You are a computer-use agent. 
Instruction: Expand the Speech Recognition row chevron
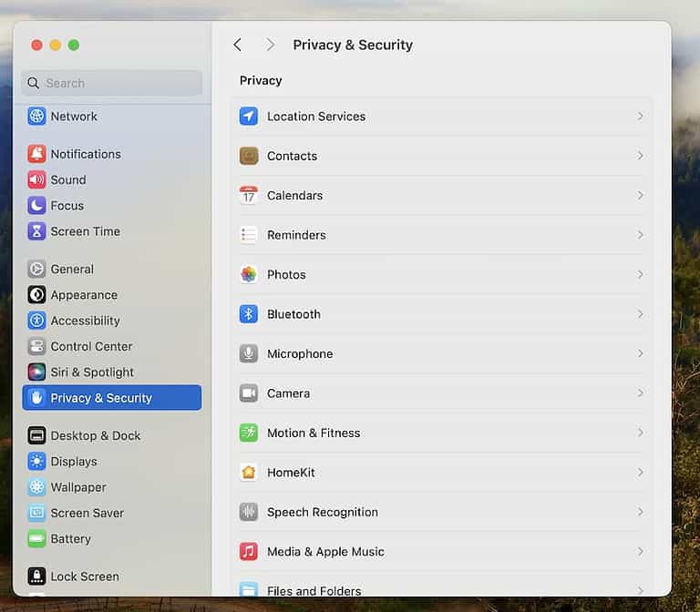pyautogui.click(x=640, y=512)
